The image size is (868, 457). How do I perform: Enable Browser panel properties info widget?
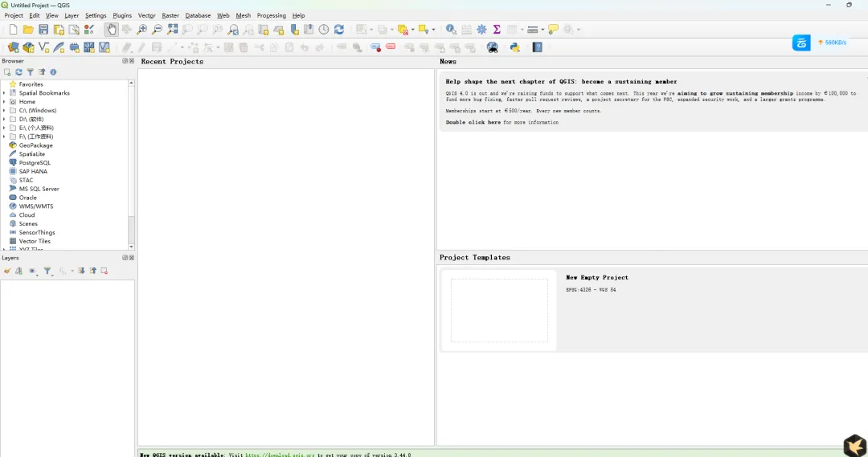(x=53, y=72)
